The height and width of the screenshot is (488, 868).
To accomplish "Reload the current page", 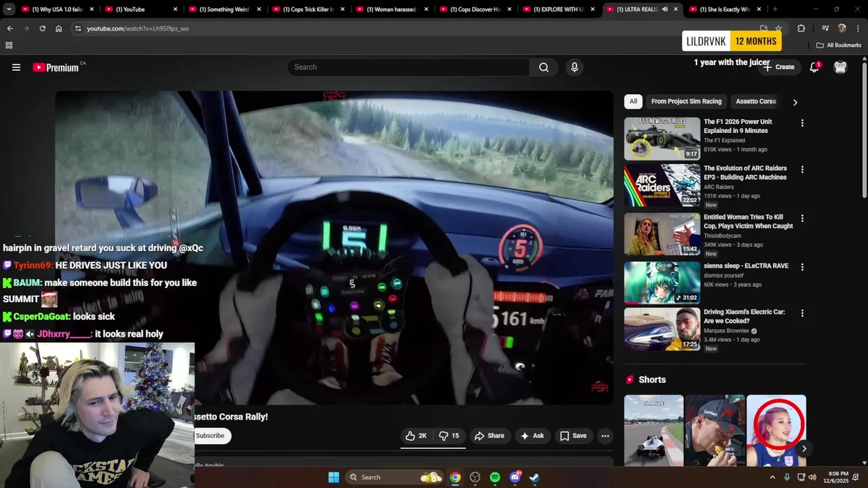I will click(x=42, y=28).
